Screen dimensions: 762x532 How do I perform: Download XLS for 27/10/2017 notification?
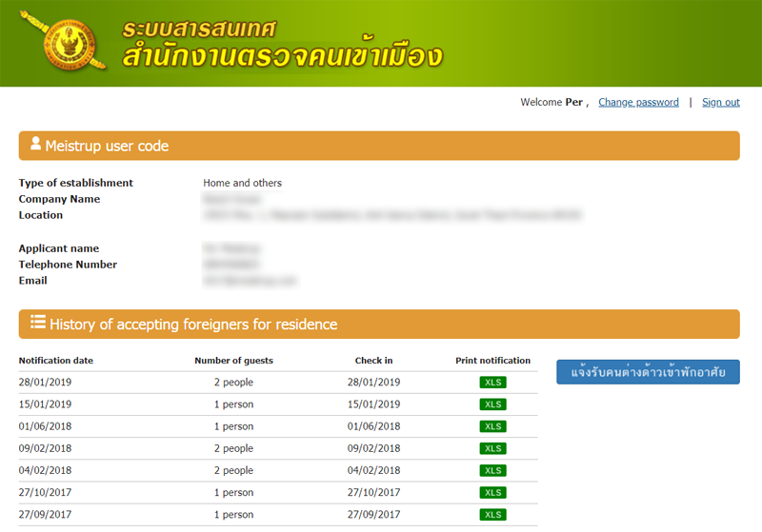pyautogui.click(x=492, y=493)
